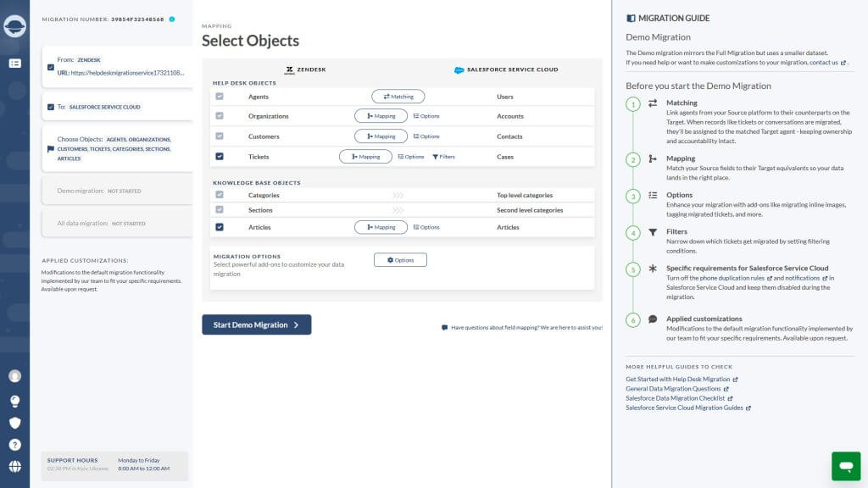The width and height of the screenshot is (868, 488).
Task: Click the Mapping icon in migration guide
Action: [x=653, y=158]
